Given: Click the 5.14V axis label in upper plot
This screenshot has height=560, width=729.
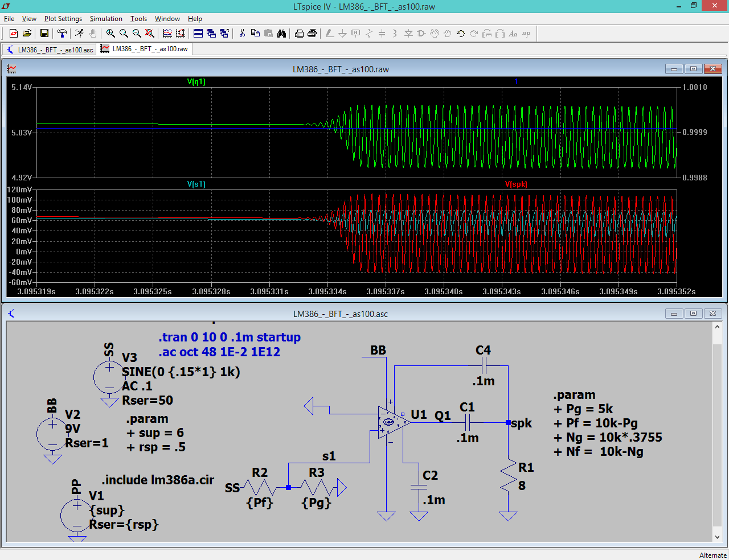Looking at the screenshot, I should [22, 87].
